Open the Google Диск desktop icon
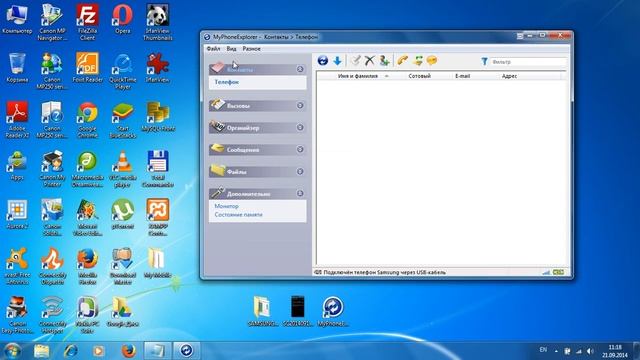Image resolution: width=640 pixels, height=360 pixels. [x=122, y=312]
